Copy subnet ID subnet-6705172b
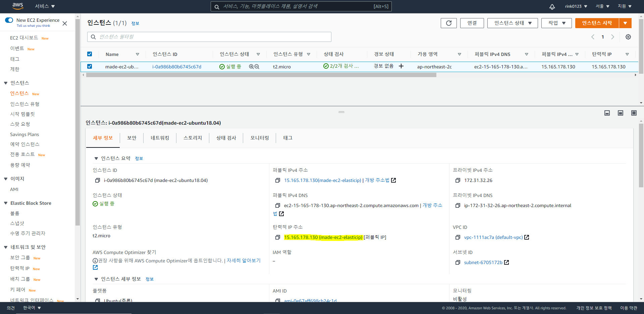The width and height of the screenshot is (644, 314). (x=458, y=262)
